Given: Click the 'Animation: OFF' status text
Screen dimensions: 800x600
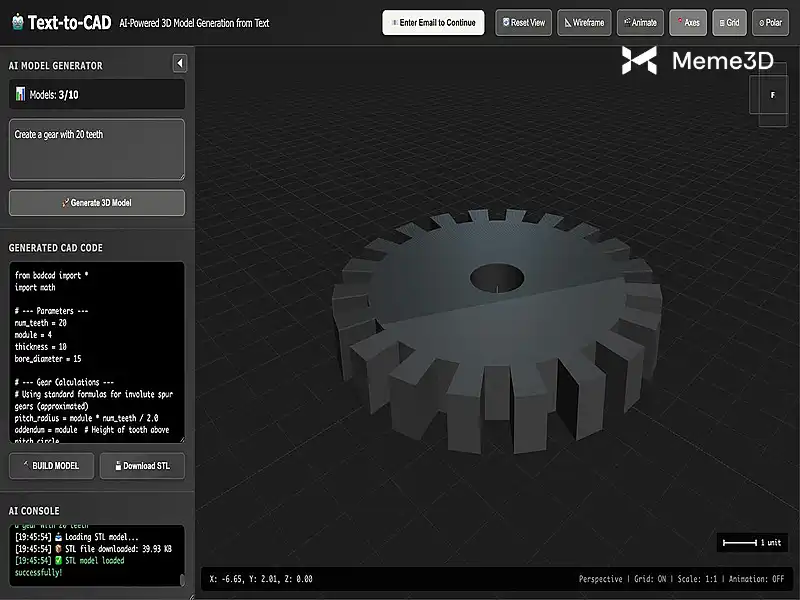Looking at the screenshot, I should coord(756,579).
